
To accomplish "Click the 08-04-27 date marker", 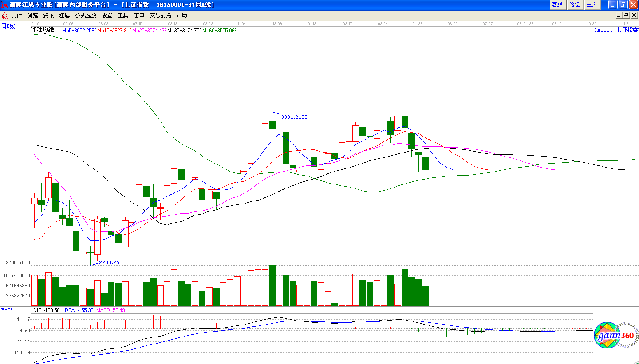I will pyautogui.click(x=525, y=23).
